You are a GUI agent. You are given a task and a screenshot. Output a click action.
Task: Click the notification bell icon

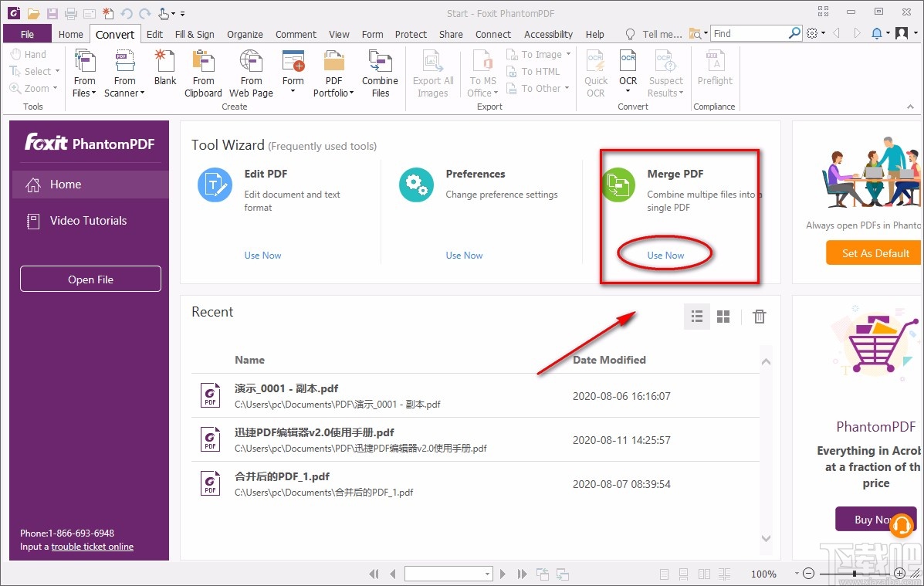tap(877, 34)
